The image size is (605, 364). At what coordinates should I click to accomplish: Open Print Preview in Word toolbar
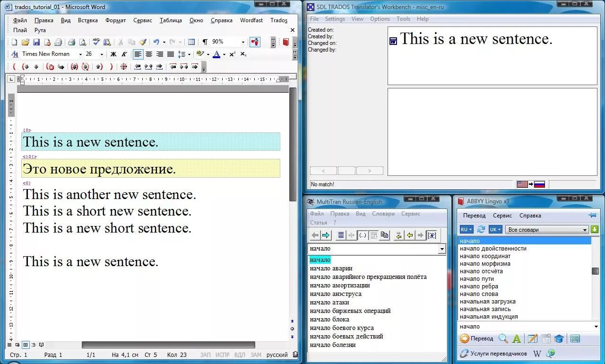point(82,42)
